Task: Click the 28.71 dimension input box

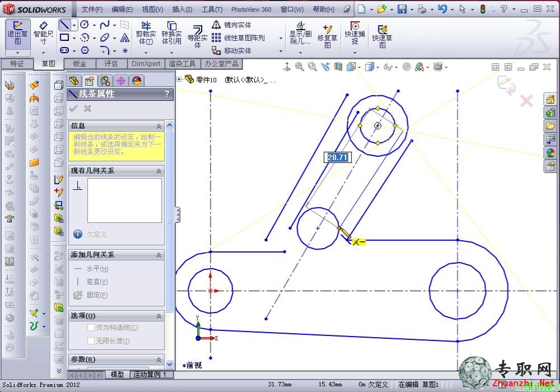Action: pos(338,157)
